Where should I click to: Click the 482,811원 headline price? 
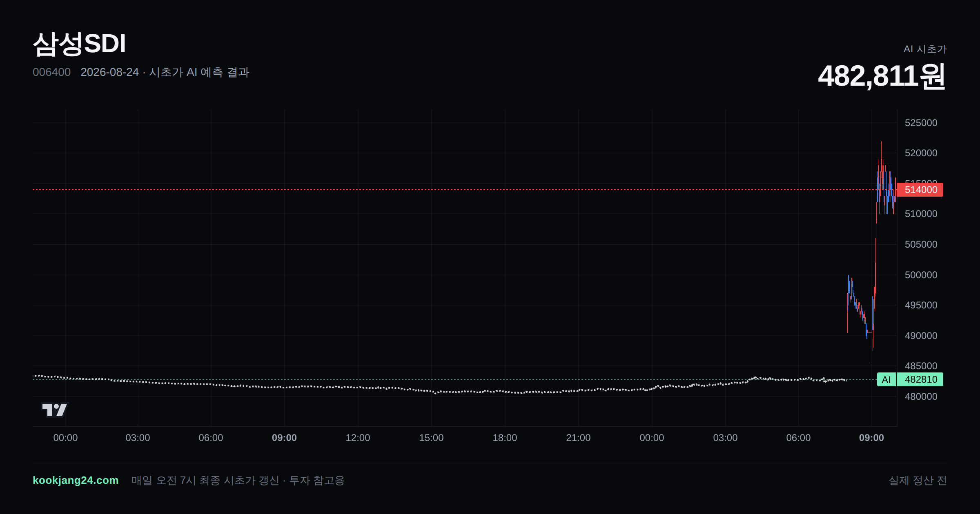tap(882, 76)
